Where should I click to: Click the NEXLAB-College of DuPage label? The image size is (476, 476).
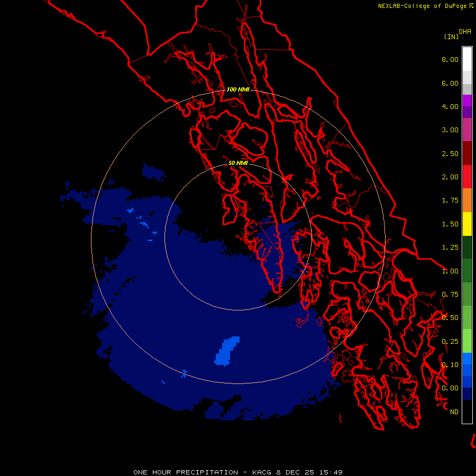pyautogui.click(x=422, y=6)
